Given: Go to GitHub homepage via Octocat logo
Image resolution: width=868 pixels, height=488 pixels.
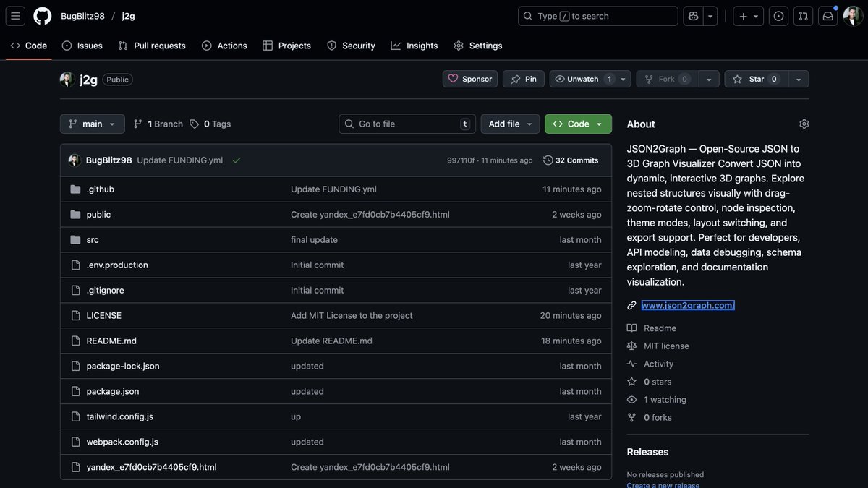Looking at the screenshot, I should pyautogui.click(x=43, y=16).
